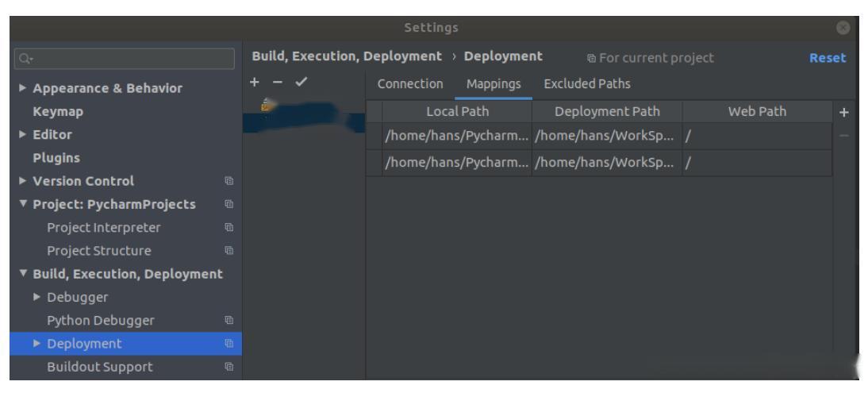Click the project-level icon beside Project Interpreter
The width and height of the screenshot is (868, 393).
coord(229,228)
